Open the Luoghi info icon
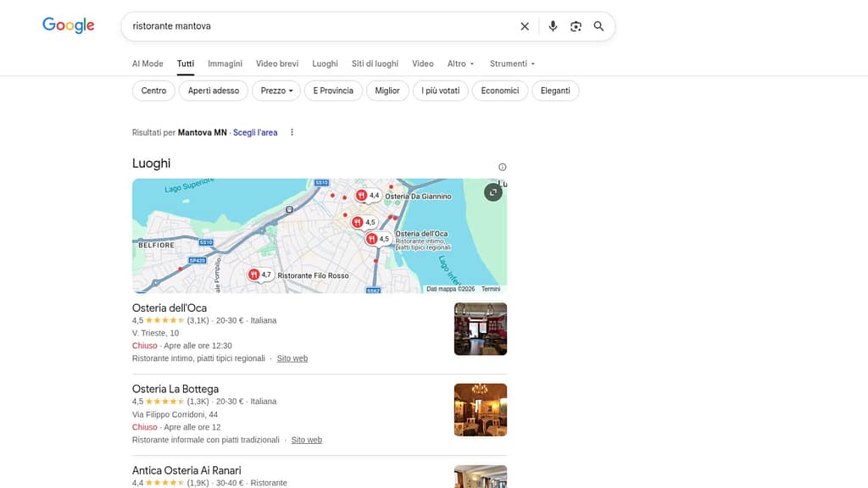The width and height of the screenshot is (868, 488). coord(502,167)
